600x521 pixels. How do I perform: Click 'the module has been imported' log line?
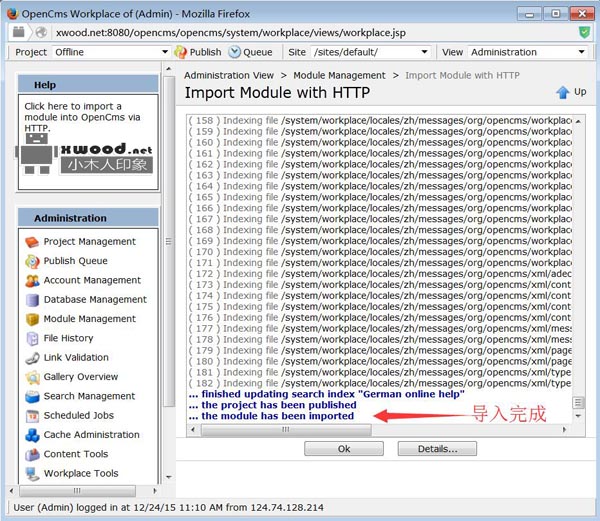click(x=271, y=416)
